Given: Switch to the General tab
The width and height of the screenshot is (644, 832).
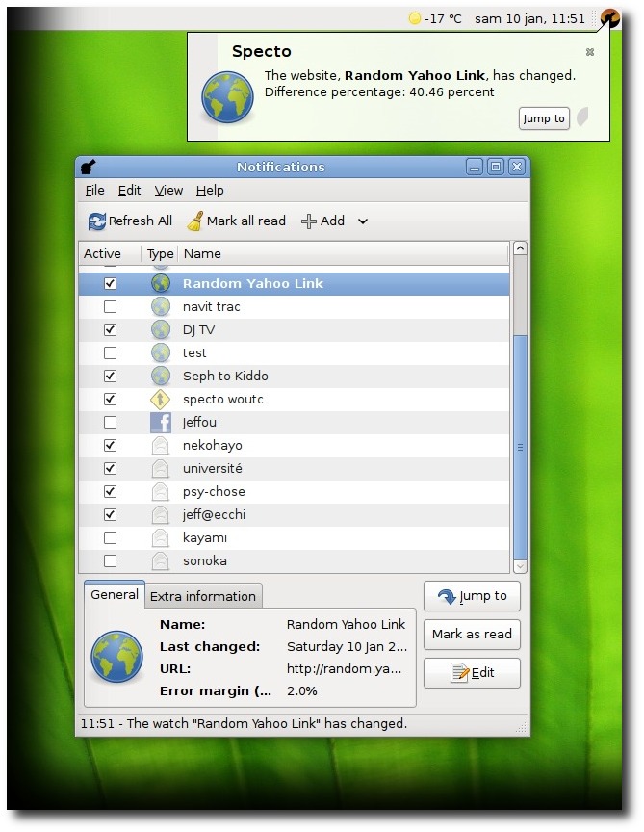Looking at the screenshot, I should (115, 594).
